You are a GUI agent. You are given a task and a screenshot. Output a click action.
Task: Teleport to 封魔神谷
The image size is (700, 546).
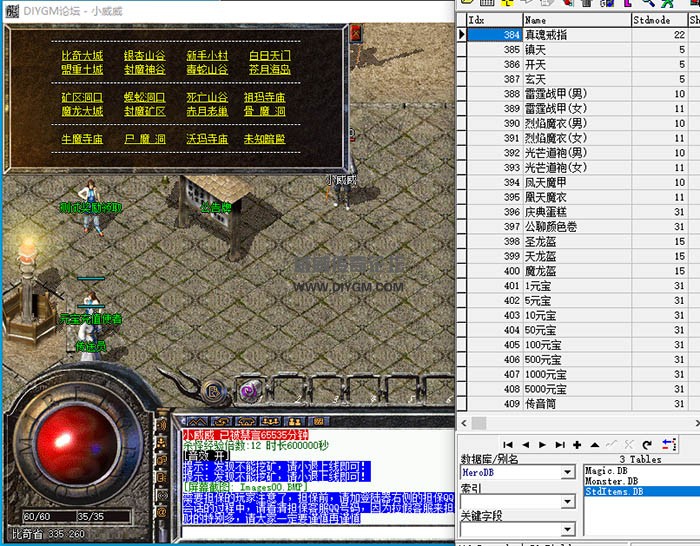pyautogui.click(x=145, y=69)
